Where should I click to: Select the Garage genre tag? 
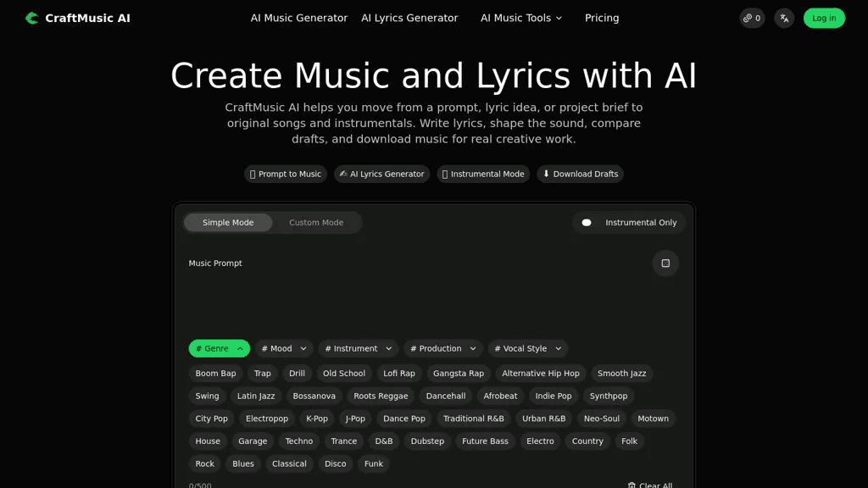coord(253,441)
